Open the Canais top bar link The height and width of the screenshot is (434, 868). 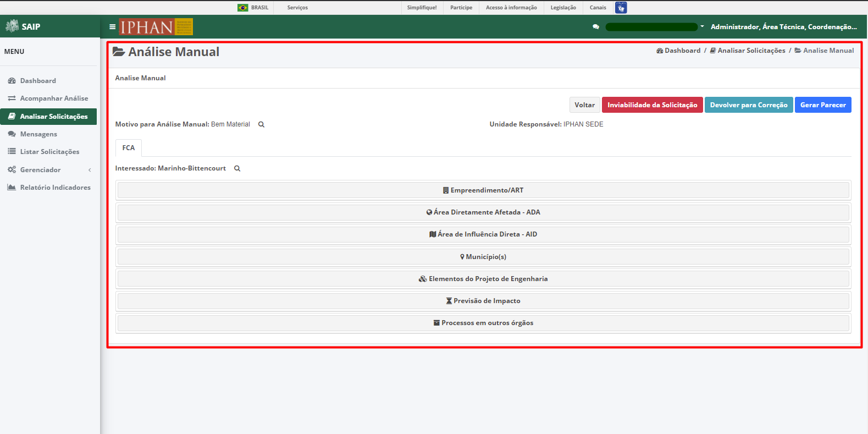(x=598, y=8)
